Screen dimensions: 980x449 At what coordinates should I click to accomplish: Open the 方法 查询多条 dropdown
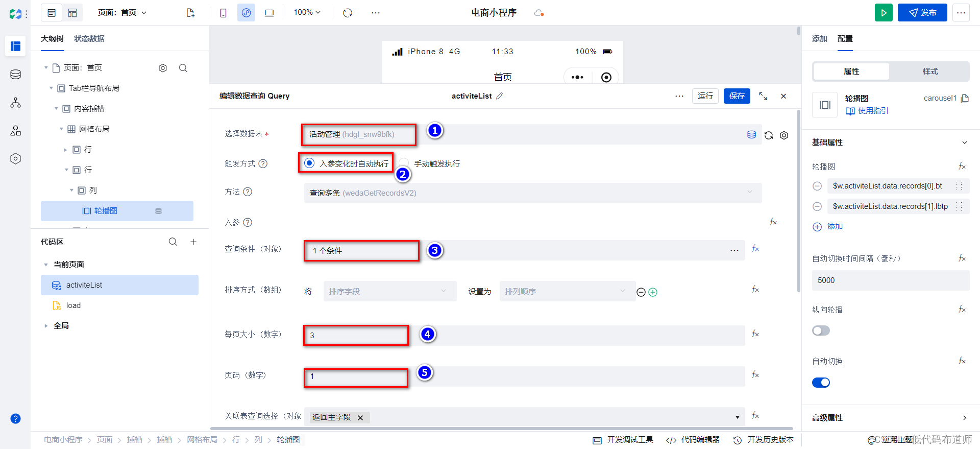coord(533,193)
